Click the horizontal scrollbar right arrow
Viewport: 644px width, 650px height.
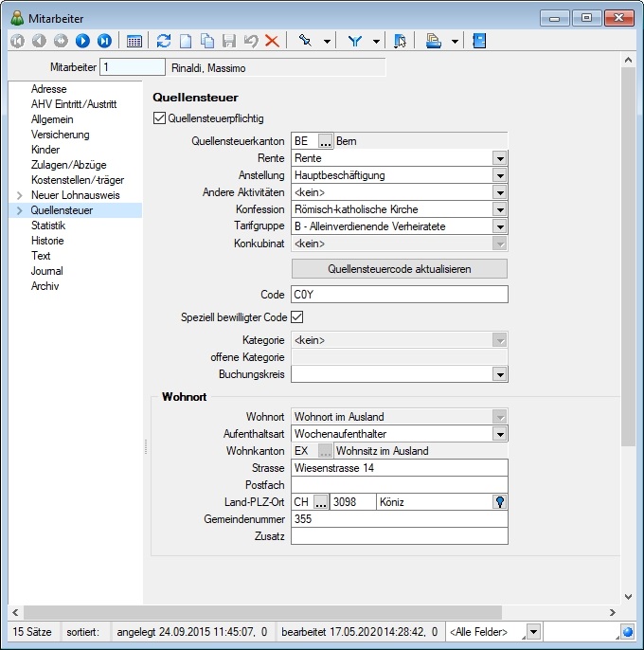point(613,613)
